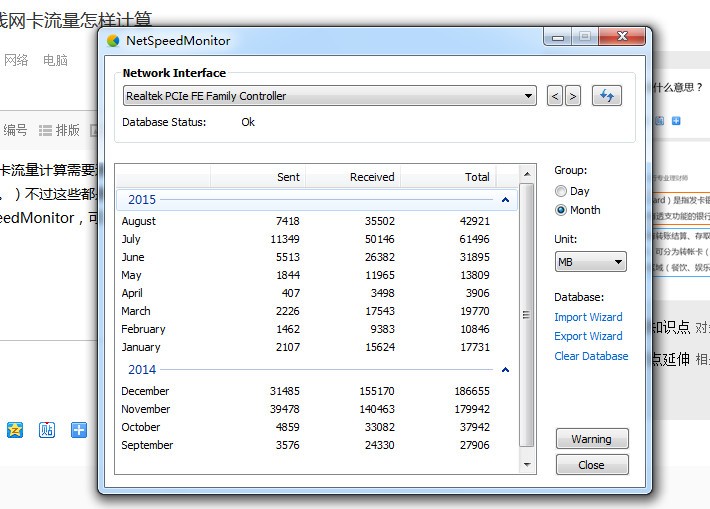Select the November row
The width and height of the screenshot is (710, 509).
(316, 409)
